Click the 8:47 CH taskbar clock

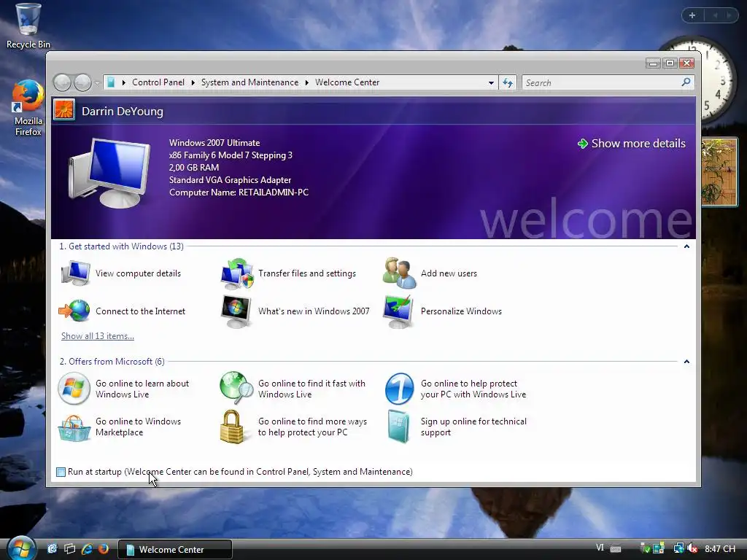point(720,548)
